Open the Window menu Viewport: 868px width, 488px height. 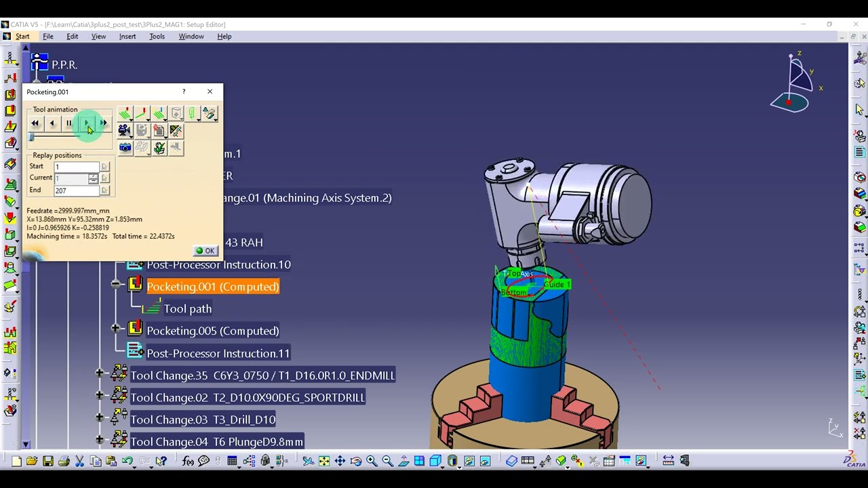(191, 37)
